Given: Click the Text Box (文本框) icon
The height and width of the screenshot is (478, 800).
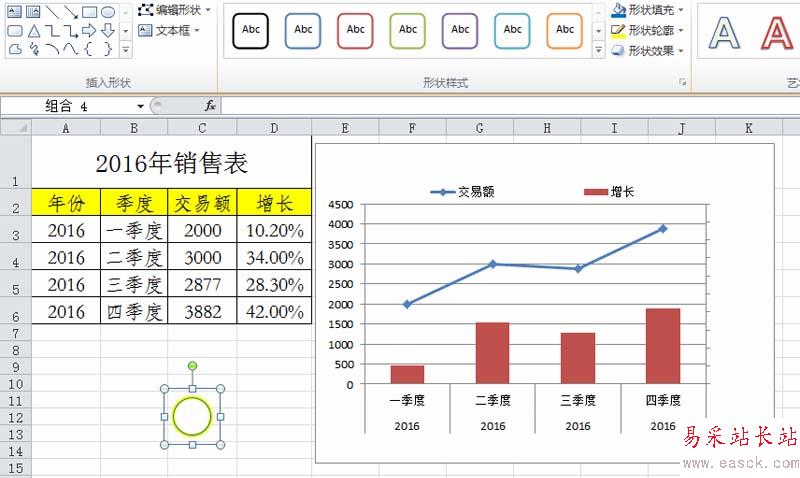Looking at the screenshot, I should 145,30.
